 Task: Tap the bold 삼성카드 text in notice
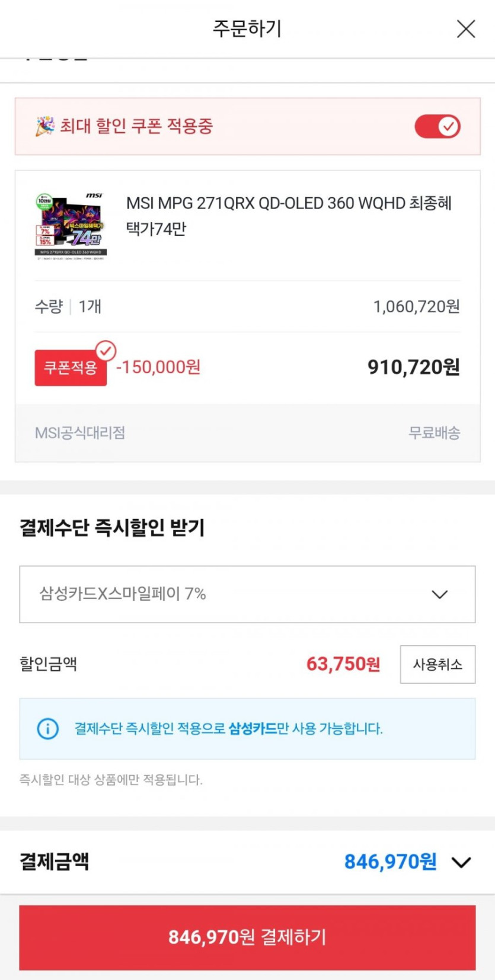pos(253,728)
